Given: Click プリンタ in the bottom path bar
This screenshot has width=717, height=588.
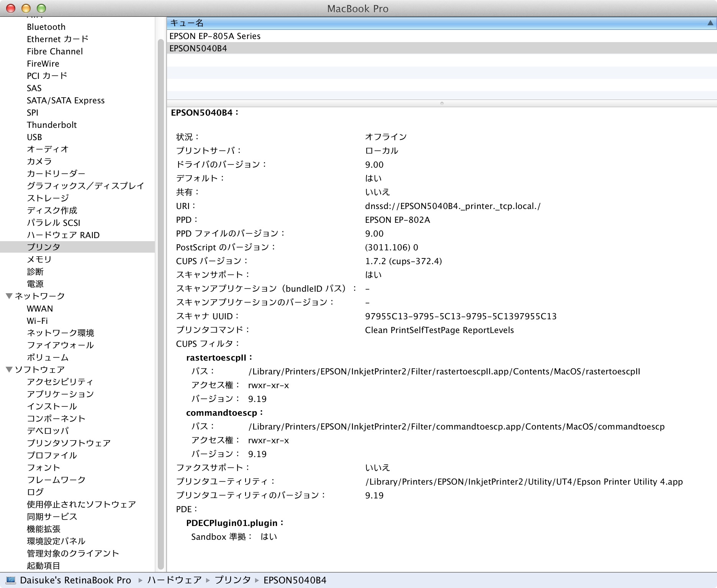Looking at the screenshot, I should click(232, 580).
